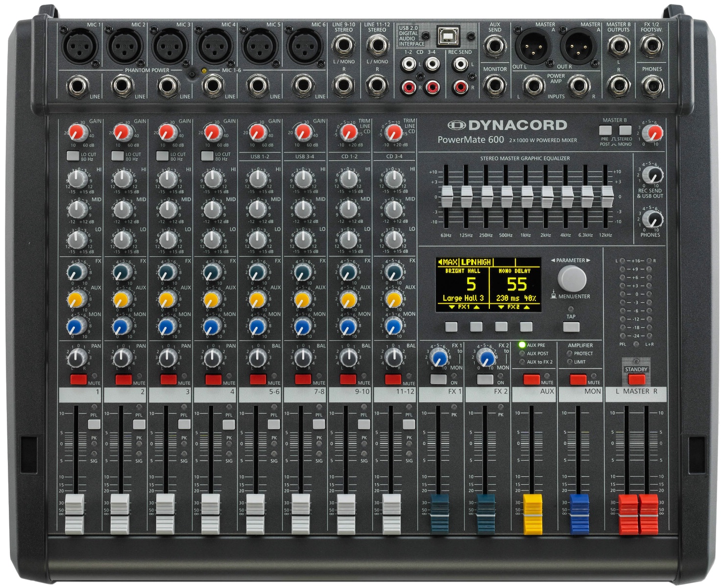724x588 pixels.
Task: Click the FX 1/2 FOOTSW. jack
Action: (652, 46)
